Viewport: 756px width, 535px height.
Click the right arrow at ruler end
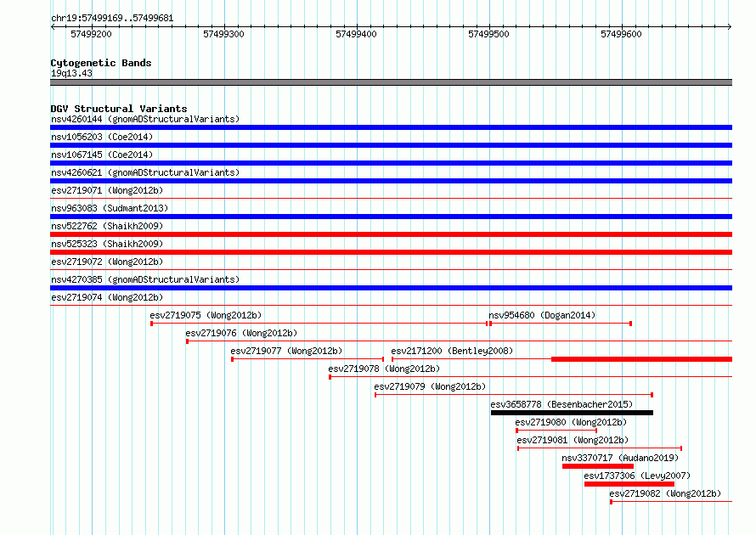pyautogui.click(x=730, y=26)
